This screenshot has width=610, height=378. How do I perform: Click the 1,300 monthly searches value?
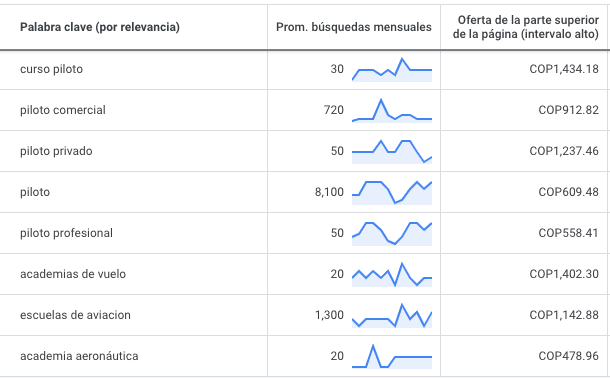329,315
